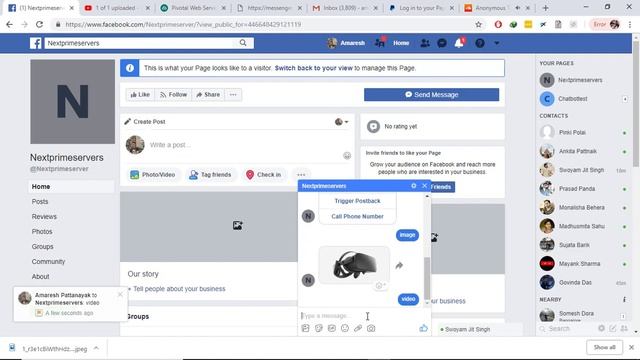
Task: Open notifications bell icon
Action: click(x=459, y=42)
